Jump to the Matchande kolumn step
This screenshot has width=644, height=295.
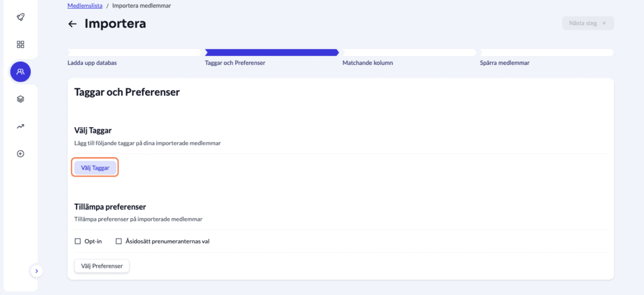tap(368, 63)
